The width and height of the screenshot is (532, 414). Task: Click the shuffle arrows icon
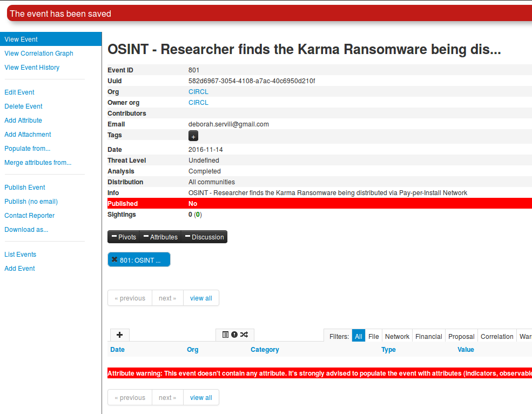click(244, 335)
